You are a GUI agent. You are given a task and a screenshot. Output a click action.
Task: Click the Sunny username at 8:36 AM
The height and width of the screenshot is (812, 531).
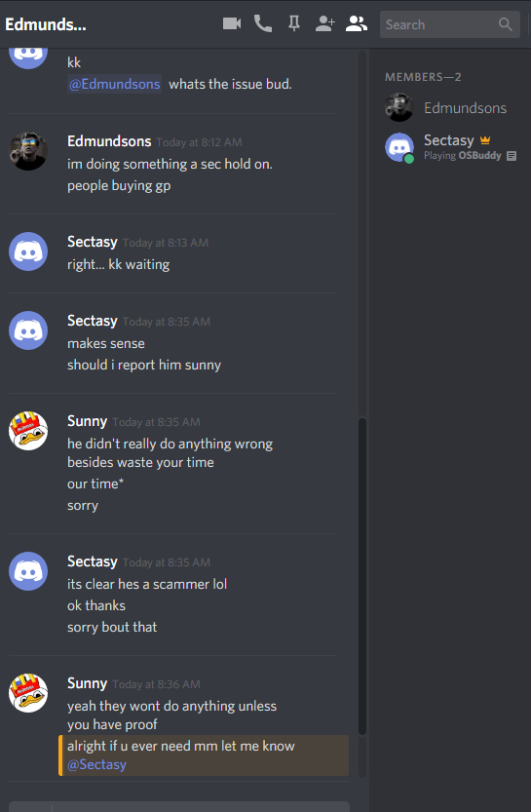pos(87,683)
